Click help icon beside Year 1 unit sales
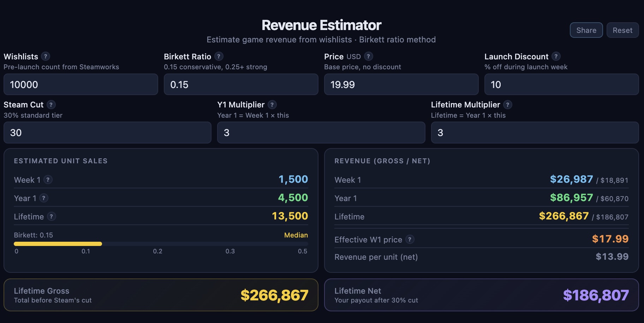Screen dimensions: 644x323 tap(44, 198)
